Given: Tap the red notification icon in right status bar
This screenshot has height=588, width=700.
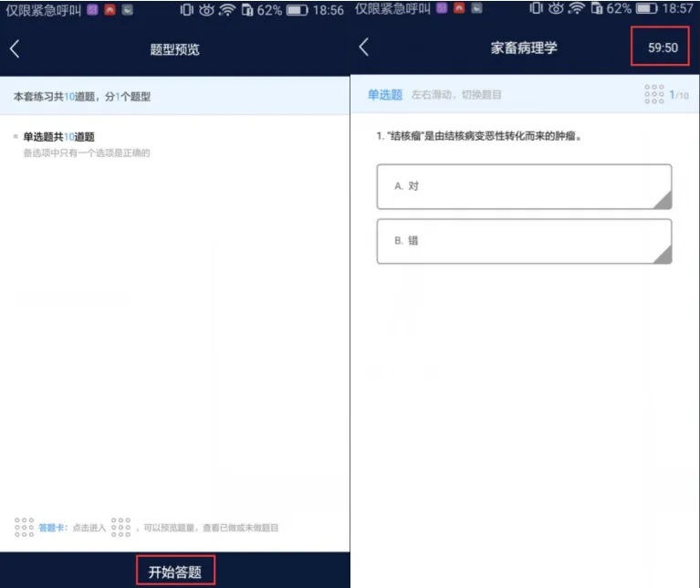Looking at the screenshot, I should tap(459, 8).
